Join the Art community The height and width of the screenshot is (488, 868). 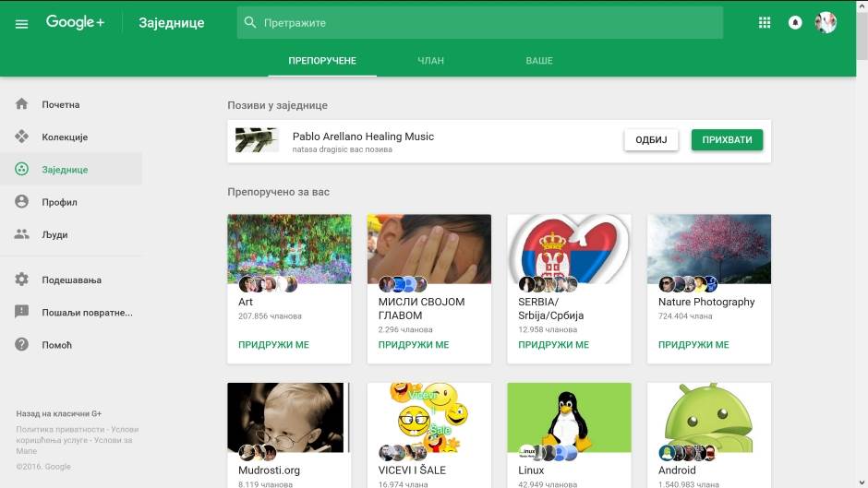273,345
